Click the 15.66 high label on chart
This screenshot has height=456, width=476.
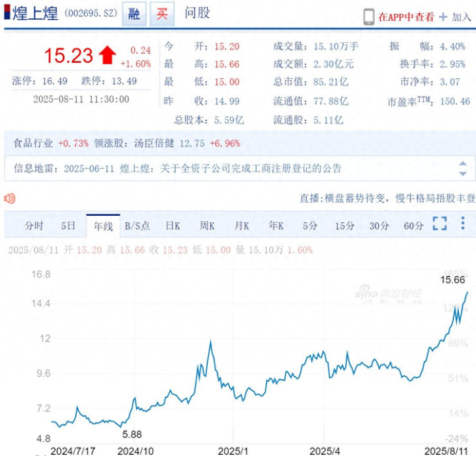(453, 280)
